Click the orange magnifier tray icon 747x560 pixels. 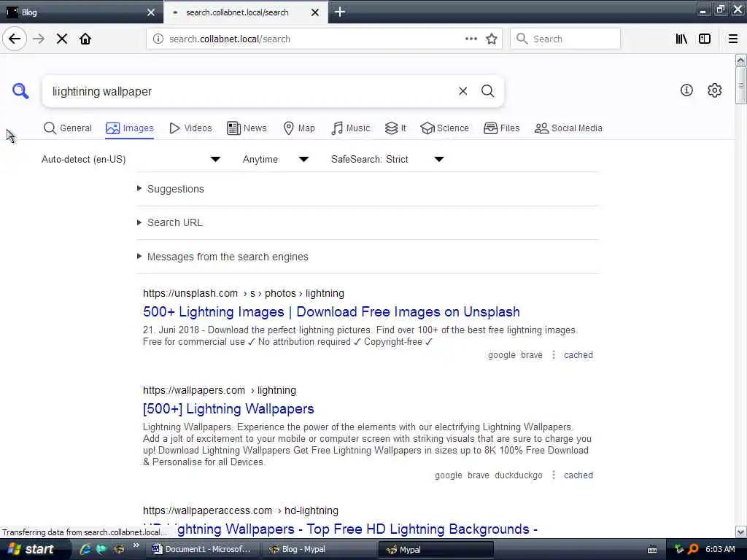(693, 549)
